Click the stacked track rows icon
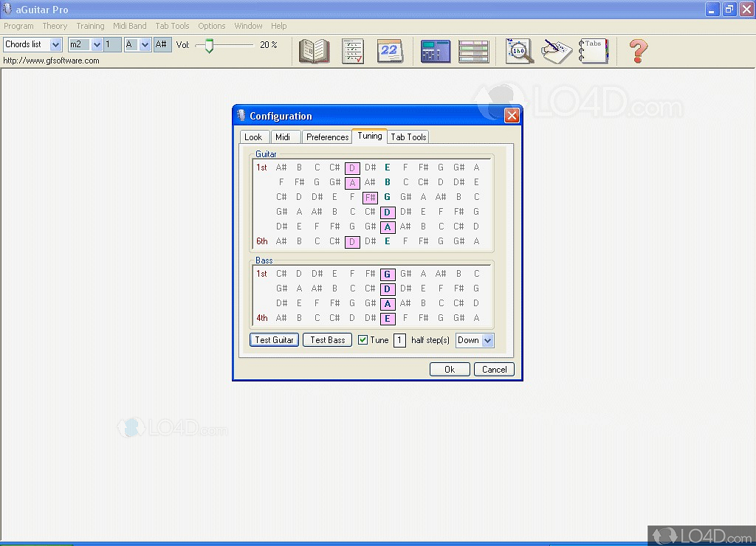The height and width of the screenshot is (546, 756). coord(473,51)
